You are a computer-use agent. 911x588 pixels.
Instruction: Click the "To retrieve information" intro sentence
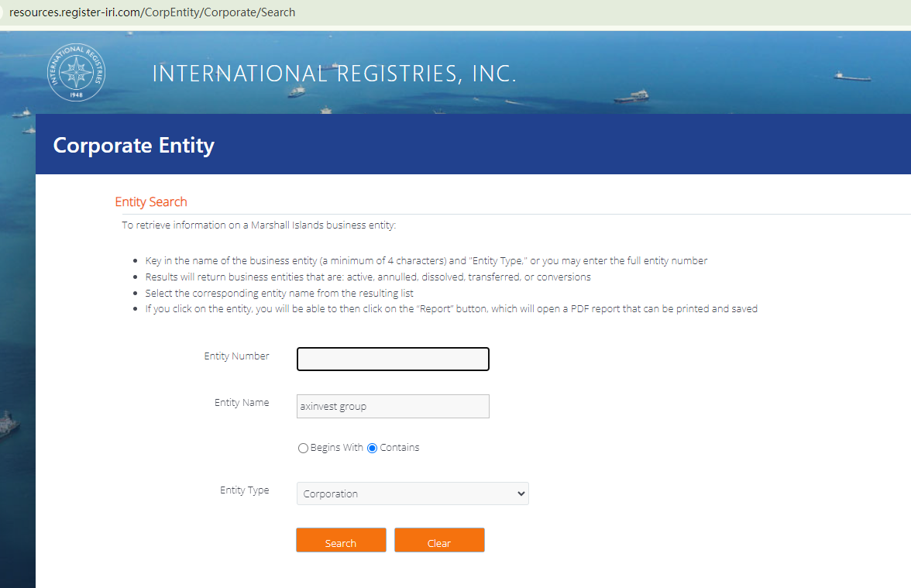tap(259, 225)
